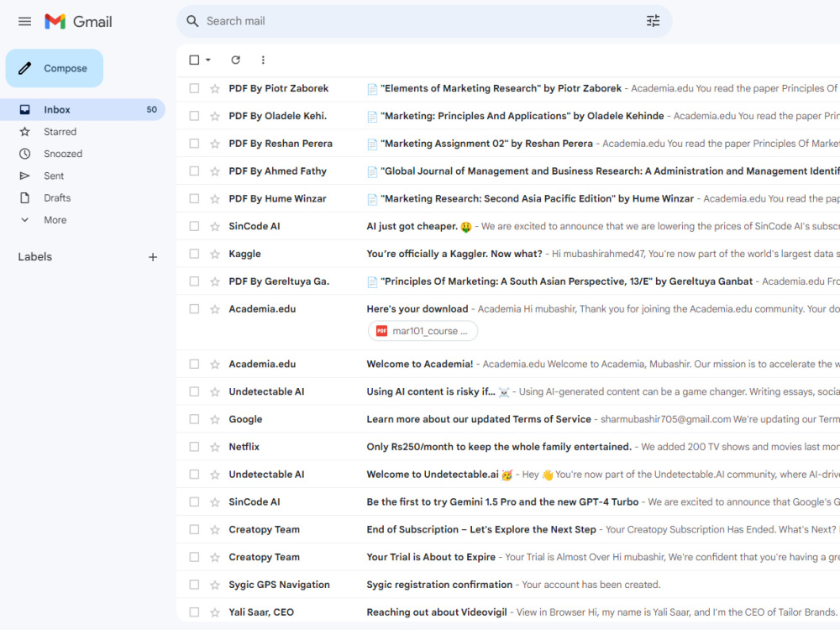Open the Drafts folder
The width and height of the screenshot is (840, 630).
click(x=57, y=197)
